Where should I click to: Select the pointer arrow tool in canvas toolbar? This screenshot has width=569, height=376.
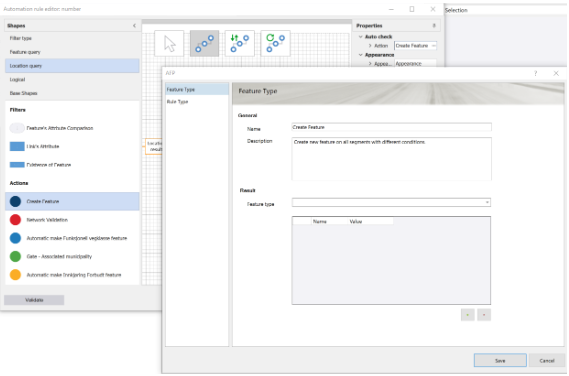(x=169, y=44)
